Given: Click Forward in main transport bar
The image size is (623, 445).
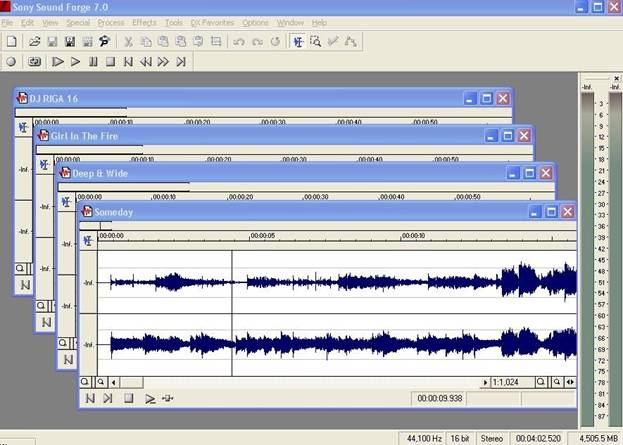Looking at the screenshot, I should point(163,62).
